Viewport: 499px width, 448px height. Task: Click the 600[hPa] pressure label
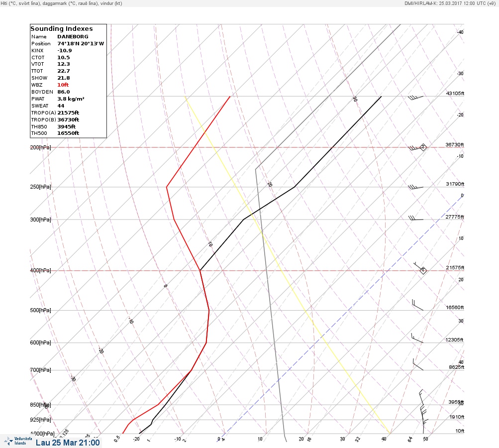pos(40,342)
